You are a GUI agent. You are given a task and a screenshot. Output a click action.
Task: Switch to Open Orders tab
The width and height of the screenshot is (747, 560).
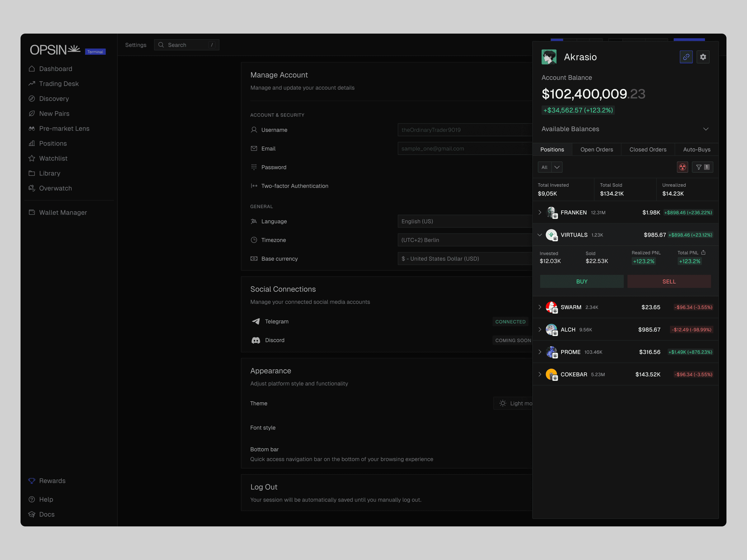pos(596,150)
